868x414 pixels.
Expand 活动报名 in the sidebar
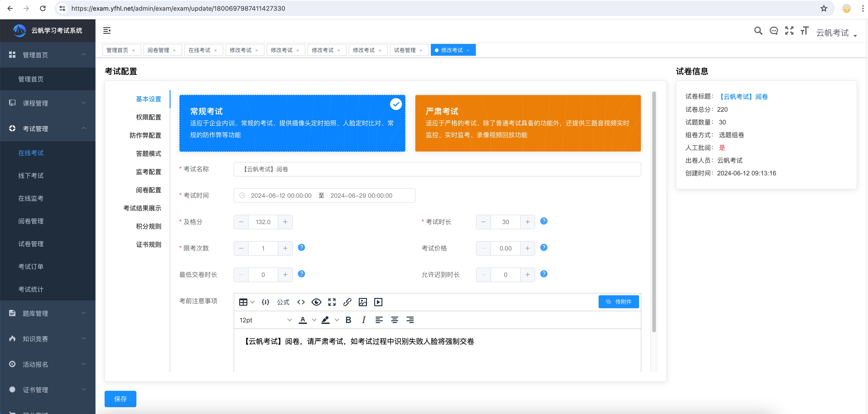pos(48,364)
